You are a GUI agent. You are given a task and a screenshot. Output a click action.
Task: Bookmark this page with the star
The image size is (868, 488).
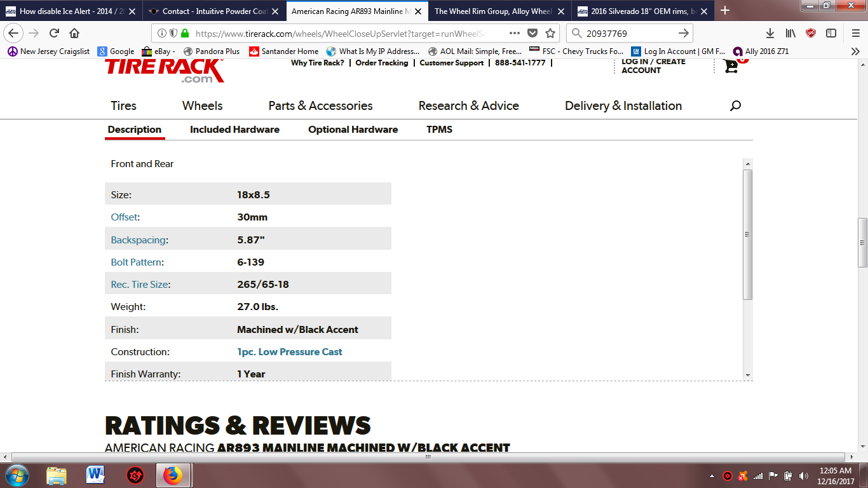pos(550,33)
